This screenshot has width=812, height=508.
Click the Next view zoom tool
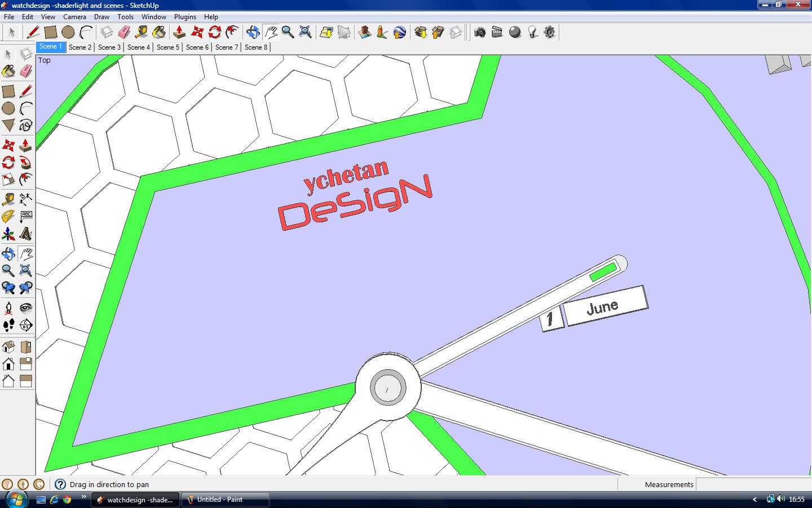coord(25,288)
